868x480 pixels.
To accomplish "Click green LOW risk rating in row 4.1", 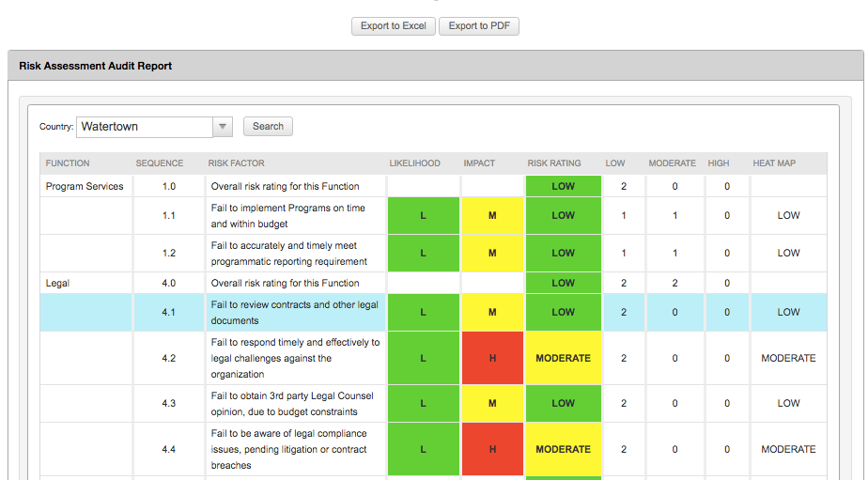I will (563, 312).
